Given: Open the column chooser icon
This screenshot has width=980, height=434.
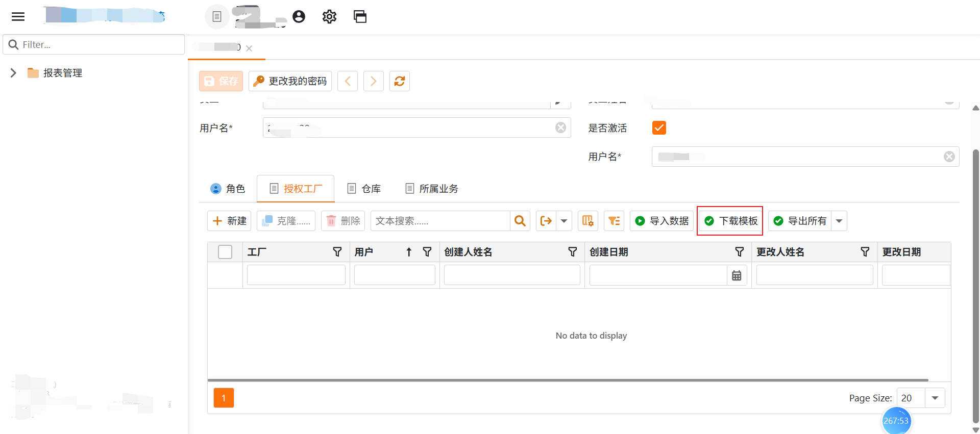Looking at the screenshot, I should [588, 221].
